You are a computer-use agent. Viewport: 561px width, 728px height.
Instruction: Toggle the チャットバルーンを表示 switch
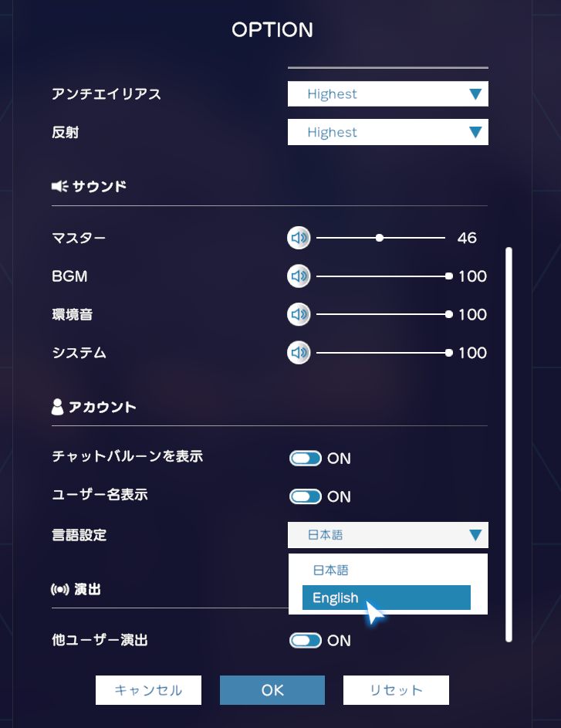pos(306,459)
